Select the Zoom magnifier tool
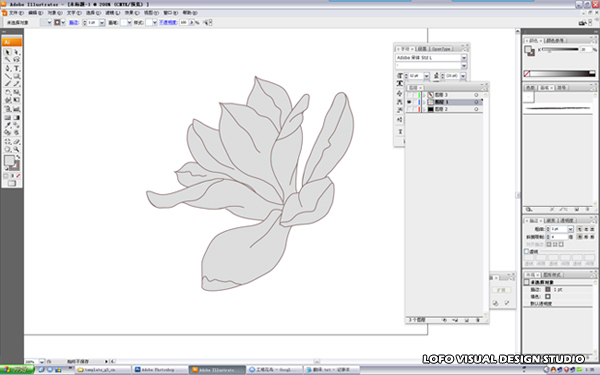Image resolution: width=600 pixels, height=375 pixels. (16, 149)
